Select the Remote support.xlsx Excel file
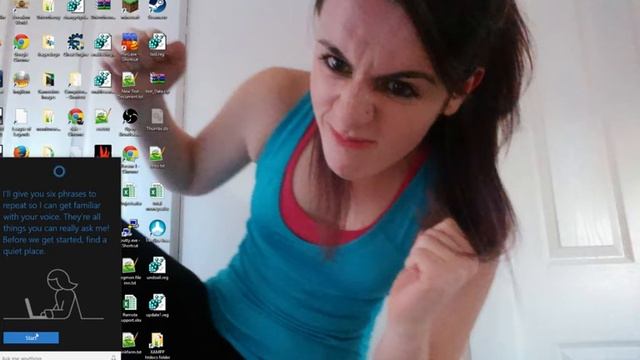Screen dimensions: 640x360 pyautogui.click(x=131, y=309)
